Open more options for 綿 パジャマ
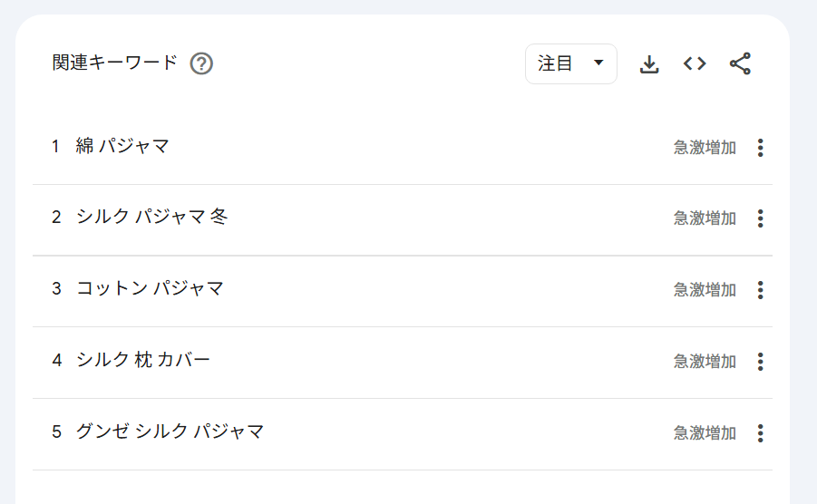 [x=760, y=148]
